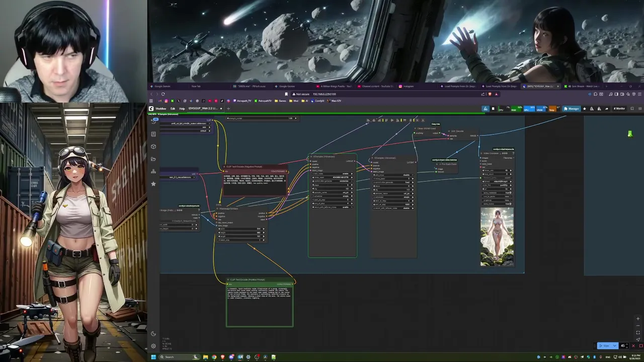Screen dimensions: 644x362
Task: Select Clean VRAM Used node title
Action: tap(426, 128)
